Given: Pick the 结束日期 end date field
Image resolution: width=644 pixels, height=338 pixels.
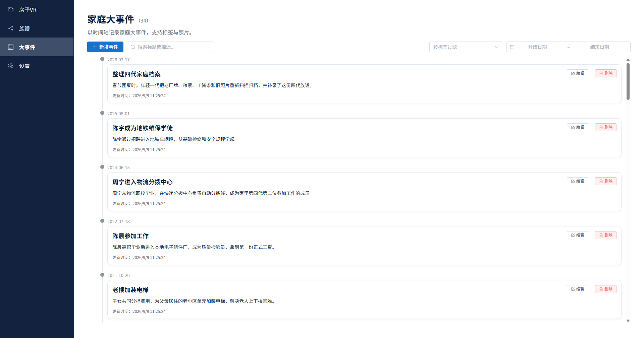Looking at the screenshot, I should [x=599, y=47].
